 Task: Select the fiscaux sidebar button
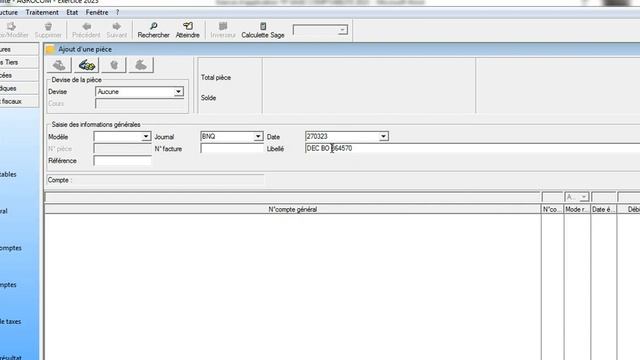point(19,101)
